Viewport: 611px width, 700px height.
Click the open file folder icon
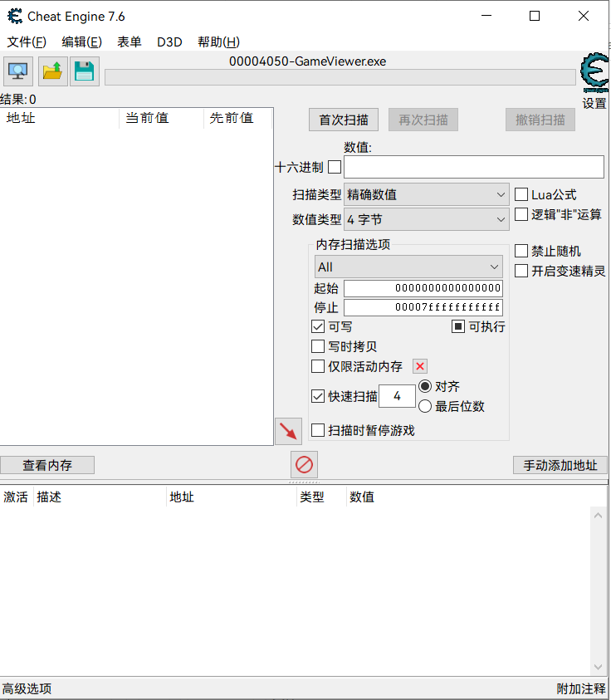(x=52, y=71)
